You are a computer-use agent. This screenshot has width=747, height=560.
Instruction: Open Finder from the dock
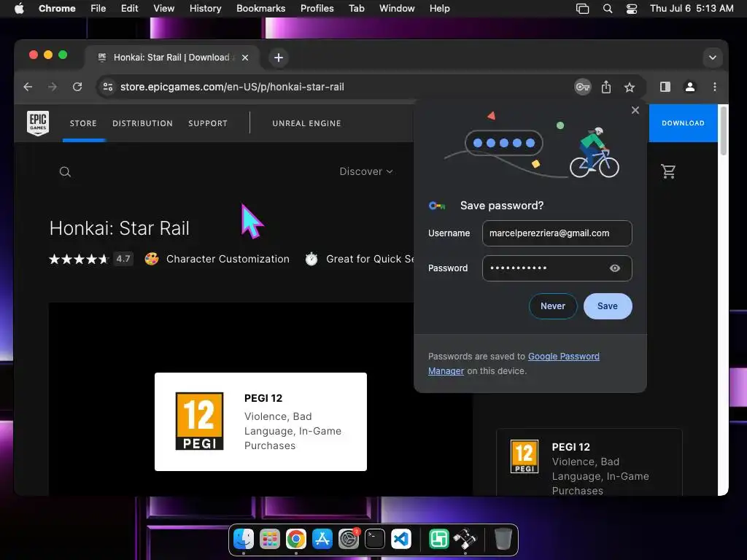pyautogui.click(x=244, y=539)
